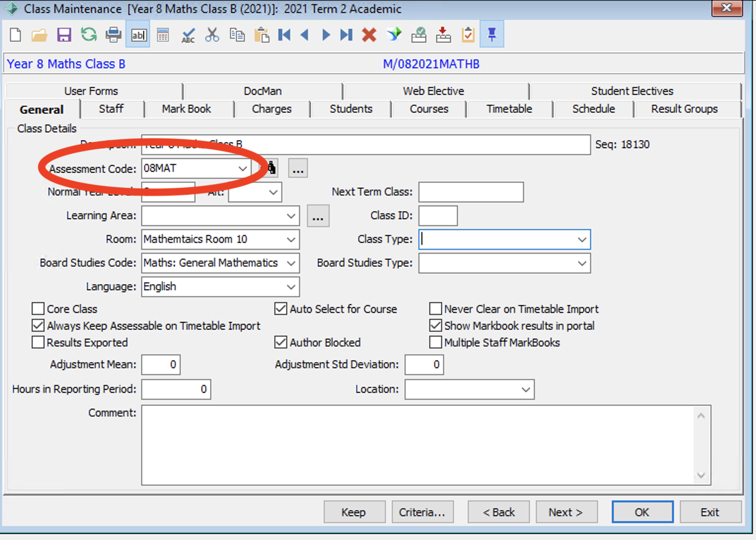Image resolution: width=756 pixels, height=540 pixels.
Task: Switch to the grid view icon
Action: [x=163, y=35]
